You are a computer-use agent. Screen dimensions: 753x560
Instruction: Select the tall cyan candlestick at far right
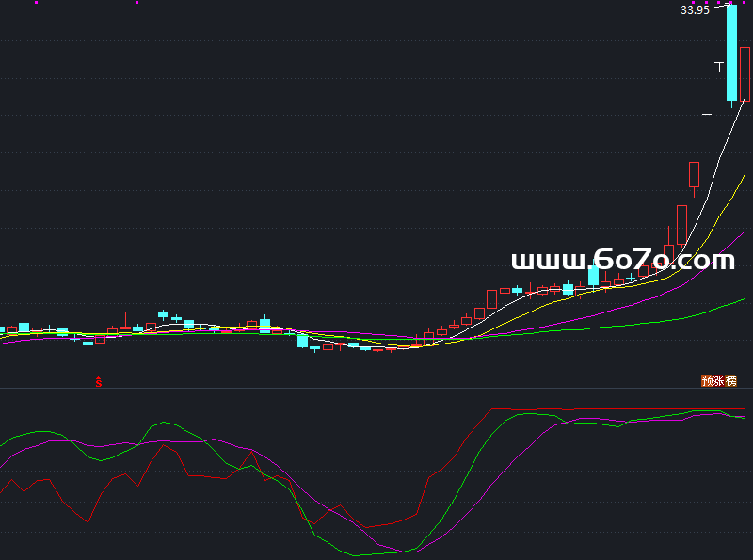pyautogui.click(x=731, y=53)
